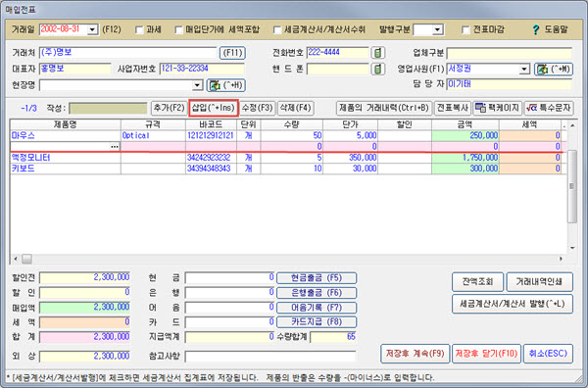Click 카드지급 (F8) button
Image resolution: width=588 pixels, height=388 pixels.
pyautogui.click(x=317, y=321)
